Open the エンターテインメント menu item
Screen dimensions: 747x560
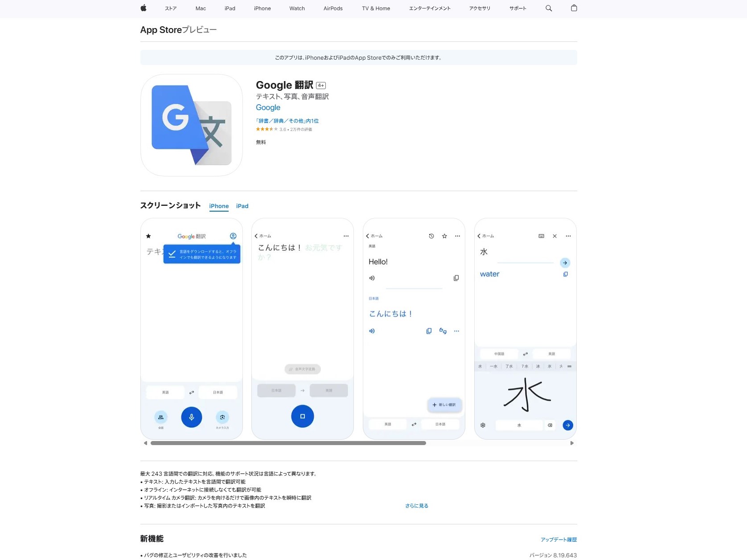(x=429, y=8)
